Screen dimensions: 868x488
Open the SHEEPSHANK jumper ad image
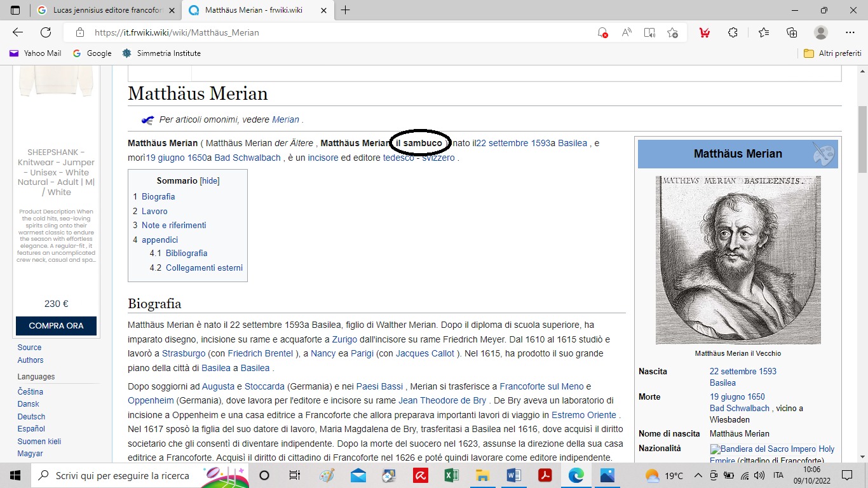click(x=56, y=80)
